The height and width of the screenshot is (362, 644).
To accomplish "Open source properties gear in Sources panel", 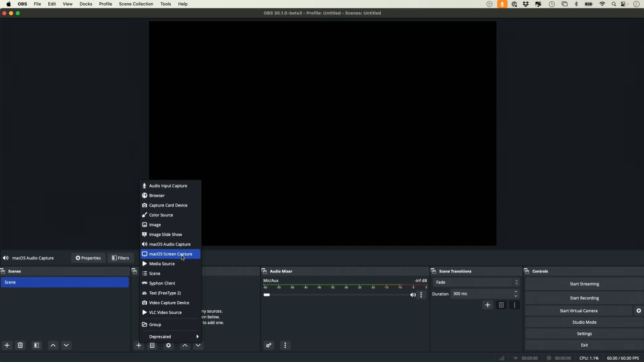I will 168,345.
